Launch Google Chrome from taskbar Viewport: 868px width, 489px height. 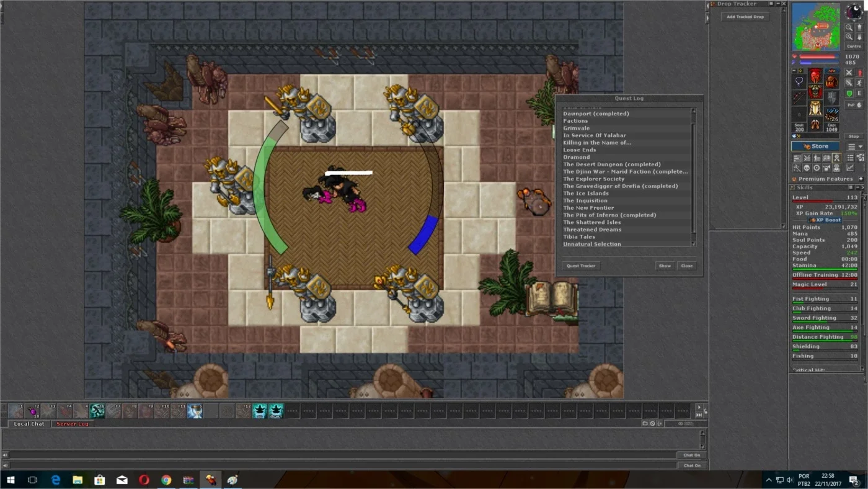point(166,480)
